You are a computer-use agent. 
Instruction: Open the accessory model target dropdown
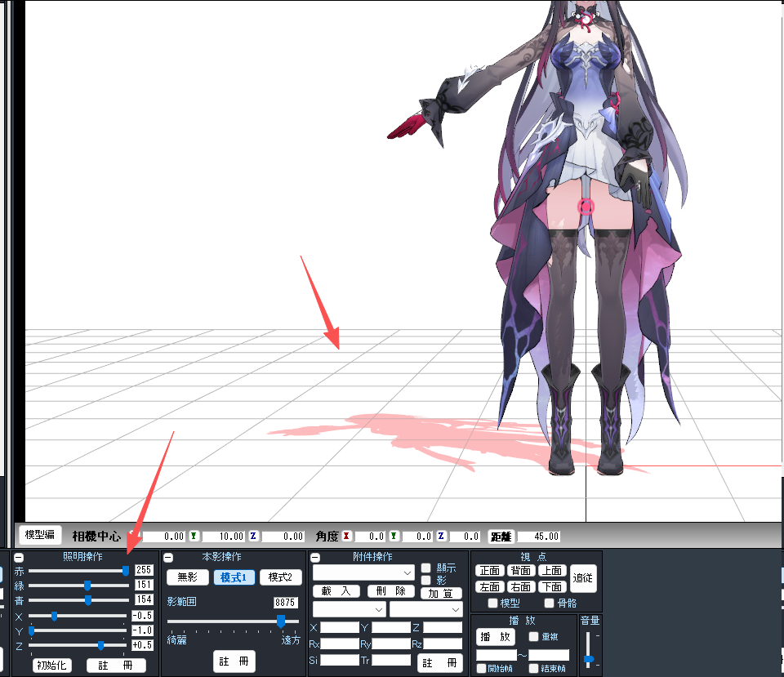tap(349, 609)
